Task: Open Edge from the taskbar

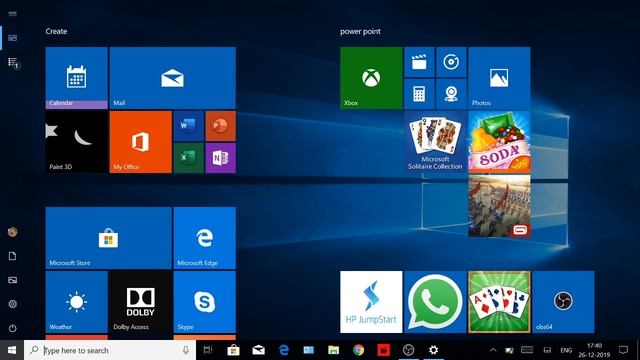Action: coord(284,350)
